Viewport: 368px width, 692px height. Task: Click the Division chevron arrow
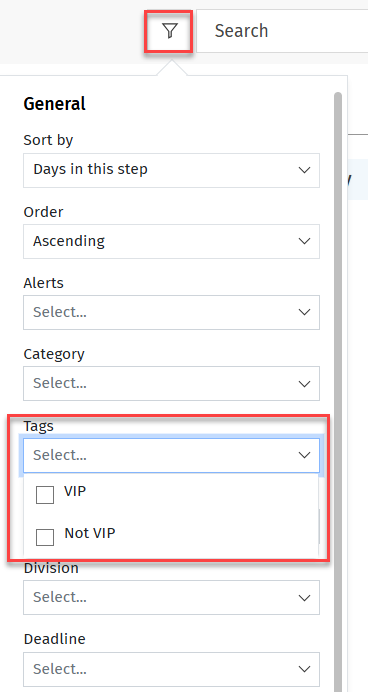point(304,598)
